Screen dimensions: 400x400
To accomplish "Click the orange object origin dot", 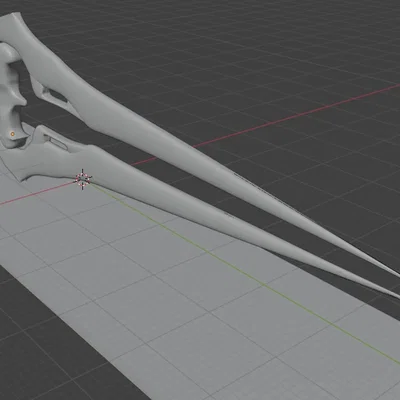I will coord(12,134).
